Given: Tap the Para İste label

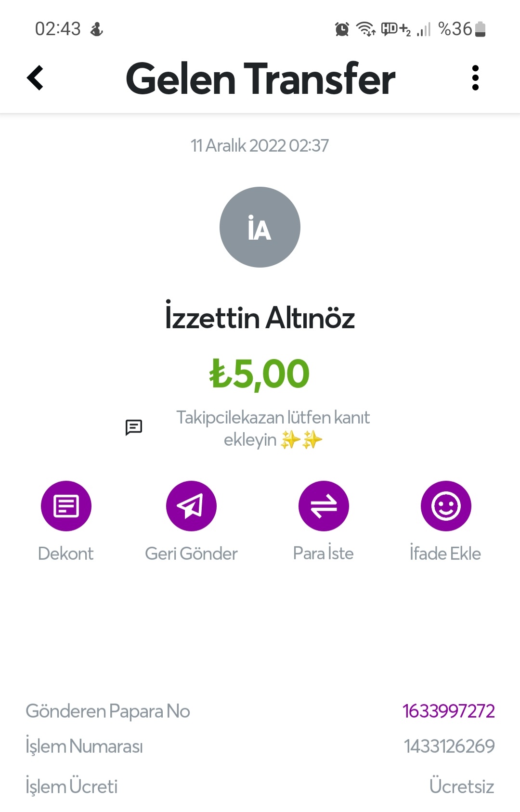Looking at the screenshot, I should pos(324,554).
